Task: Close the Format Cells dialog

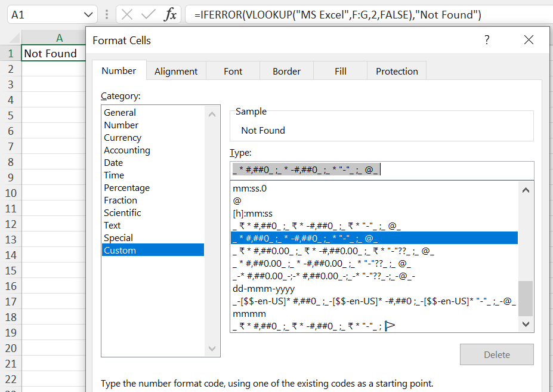Action: click(529, 39)
